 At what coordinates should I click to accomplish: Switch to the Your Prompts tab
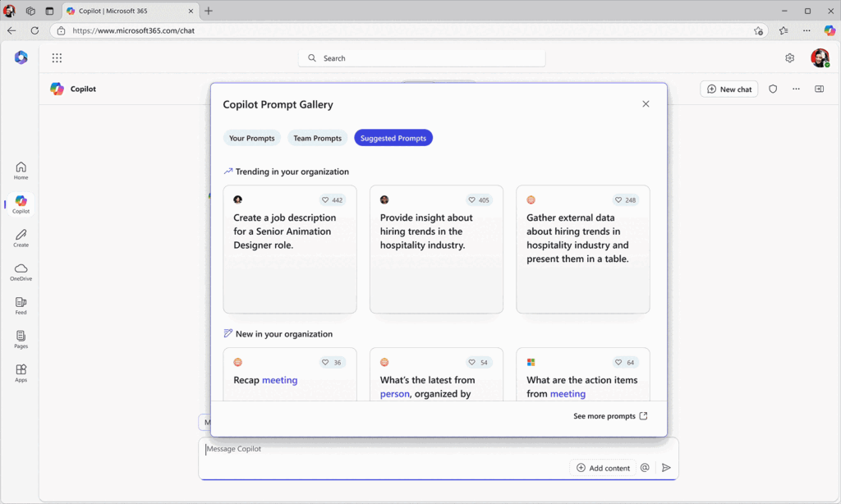252,138
